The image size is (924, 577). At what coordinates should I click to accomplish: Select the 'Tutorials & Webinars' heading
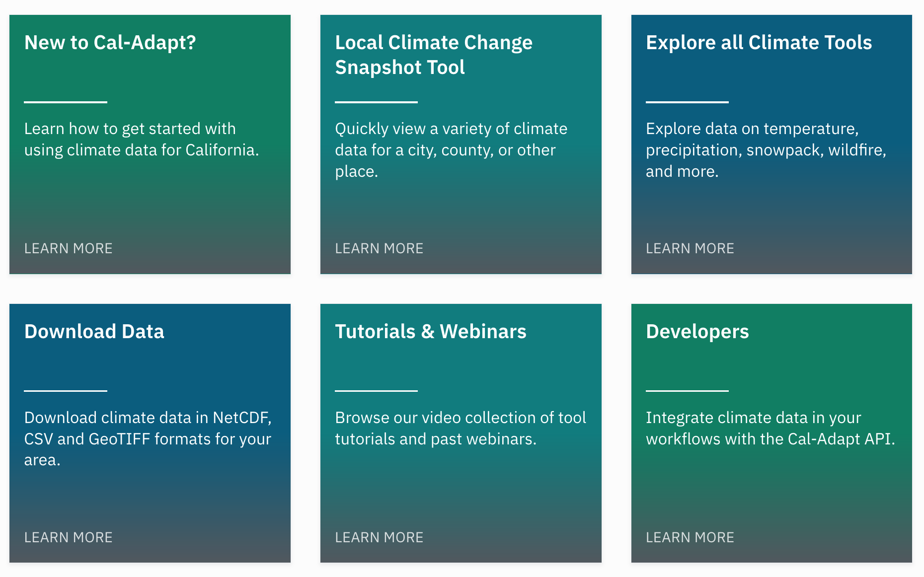(x=431, y=332)
